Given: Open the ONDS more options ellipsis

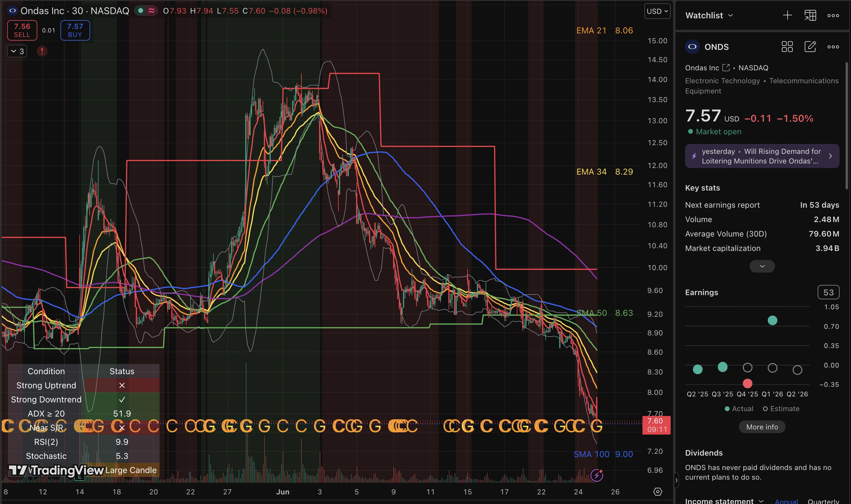Looking at the screenshot, I should tap(833, 47).
